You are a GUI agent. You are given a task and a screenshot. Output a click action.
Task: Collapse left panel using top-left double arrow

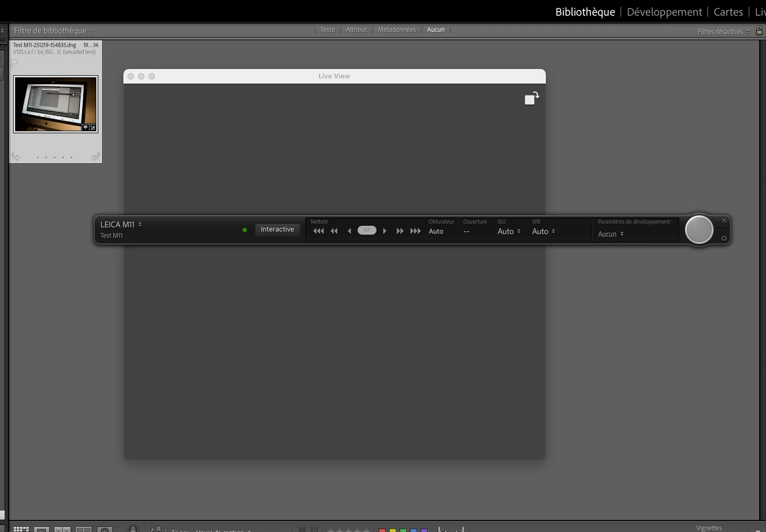[x=3, y=31]
